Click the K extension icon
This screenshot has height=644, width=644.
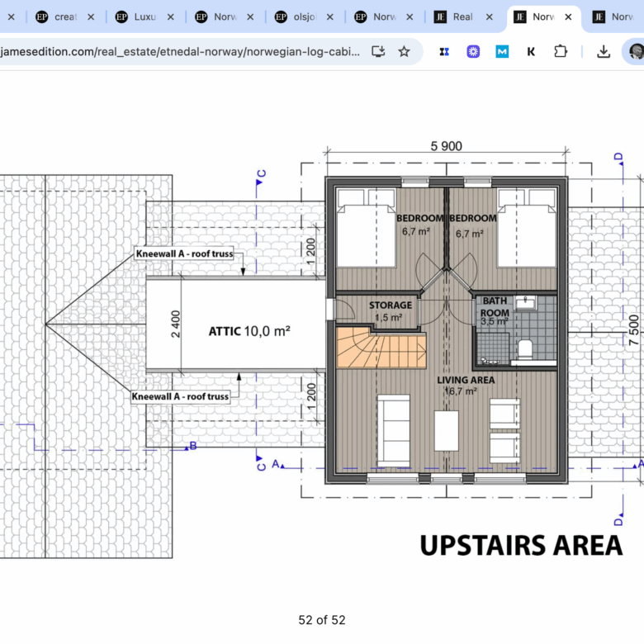(531, 51)
